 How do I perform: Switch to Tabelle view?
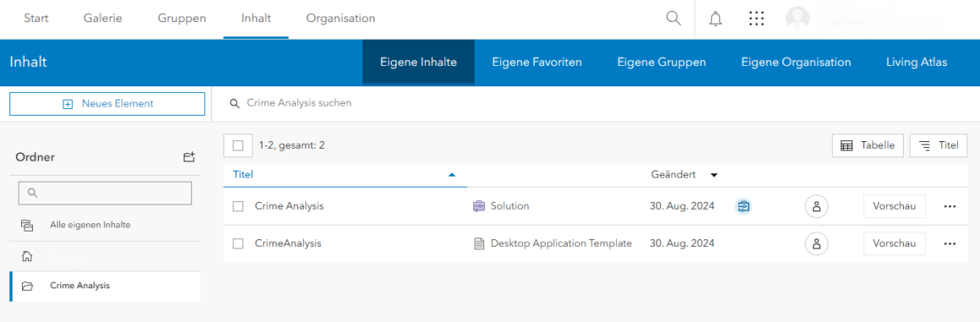point(868,145)
